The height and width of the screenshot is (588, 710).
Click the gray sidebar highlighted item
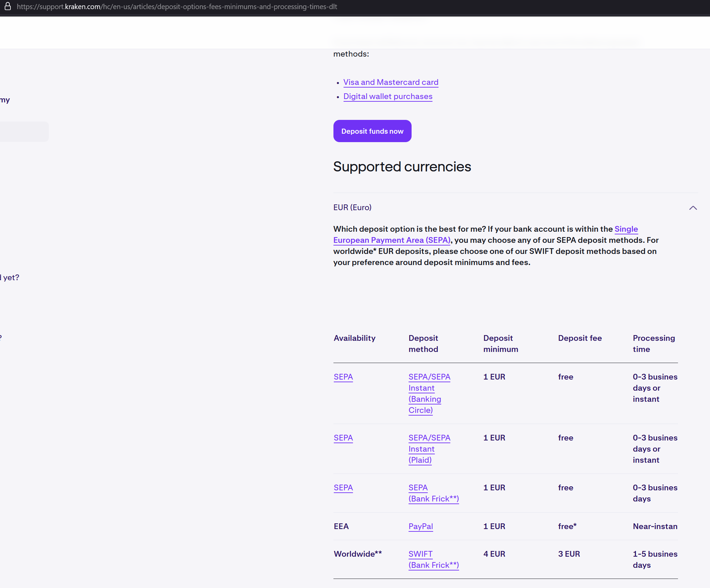(x=24, y=132)
